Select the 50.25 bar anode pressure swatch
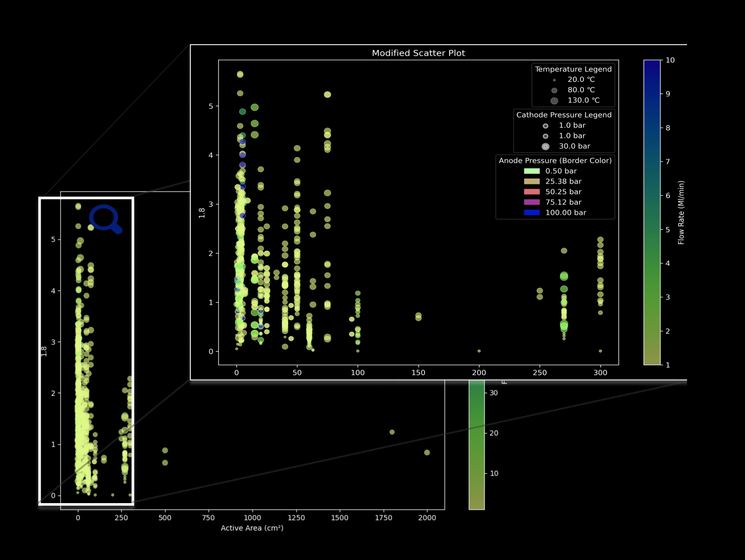 pos(532,192)
